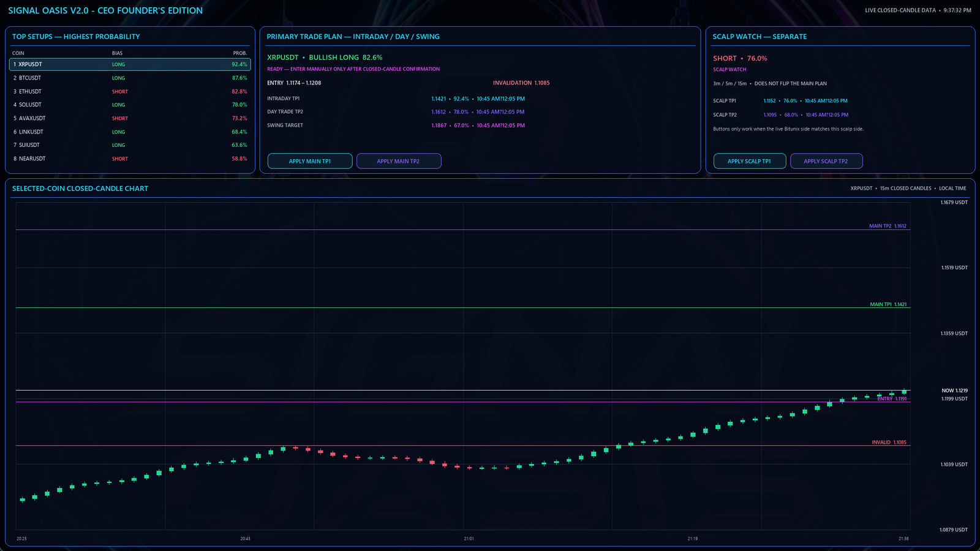Click the 20:43 time axis label
The image size is (980, 551).
pos(245,539)
